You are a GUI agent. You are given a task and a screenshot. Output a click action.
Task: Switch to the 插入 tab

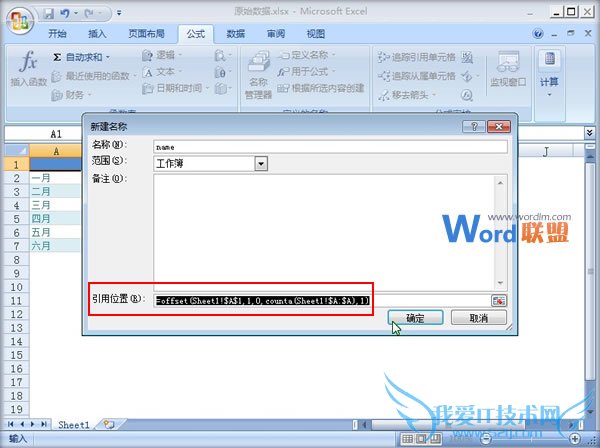click(x=97, y=34)
